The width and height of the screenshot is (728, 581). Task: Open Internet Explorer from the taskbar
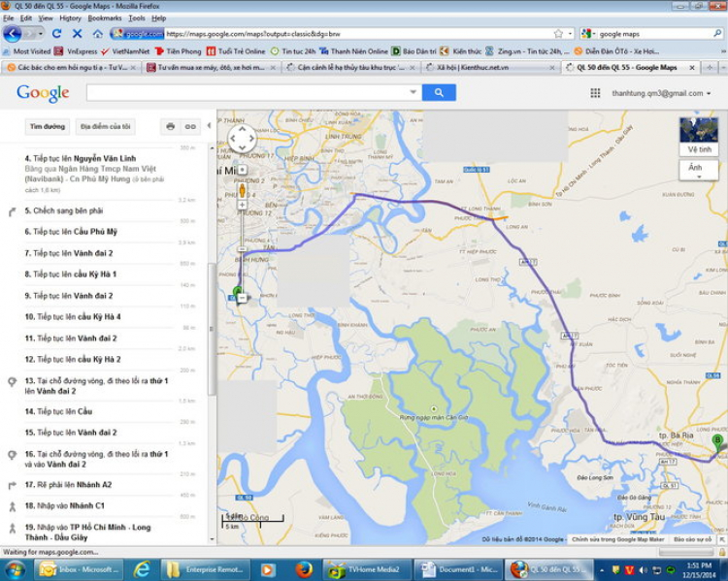coord(142,569)
